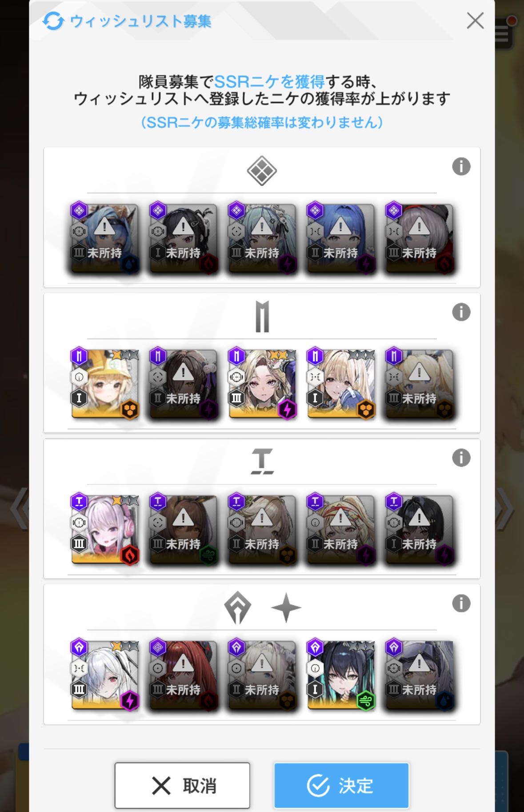This screenshot has width=524, height=812.
Task: Close the wishlist dialog with the X
Action: pyautogui.click(x=475, y=20)
